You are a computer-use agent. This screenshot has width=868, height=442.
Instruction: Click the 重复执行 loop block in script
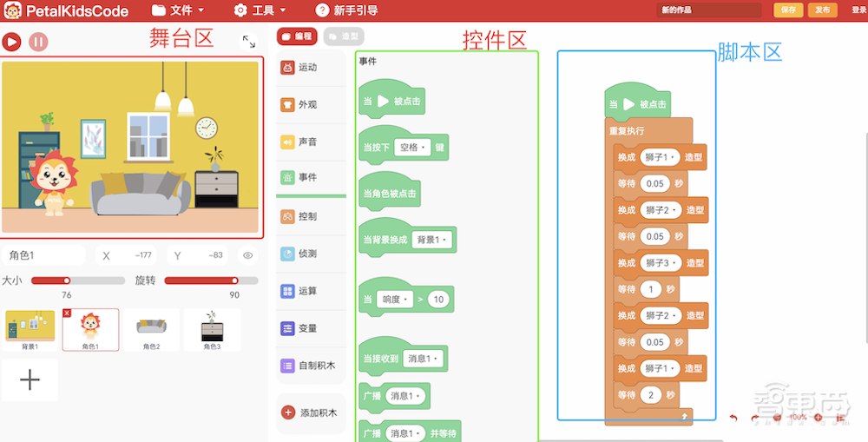point(628,132)
